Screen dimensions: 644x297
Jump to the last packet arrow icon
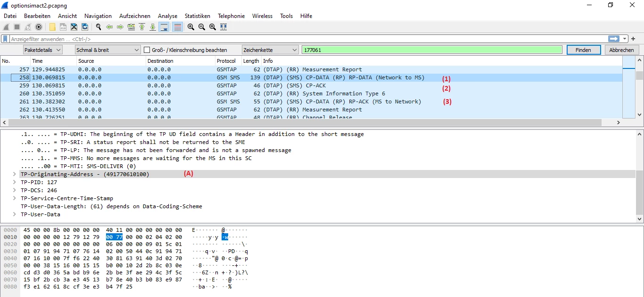tap(153, 27)
